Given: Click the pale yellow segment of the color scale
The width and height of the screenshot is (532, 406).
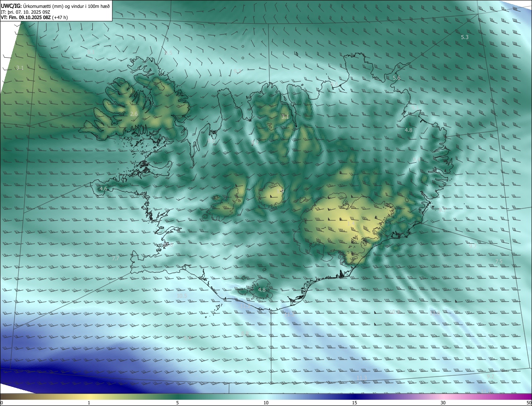Looking at the screenshot, I should tap(89, 397).
